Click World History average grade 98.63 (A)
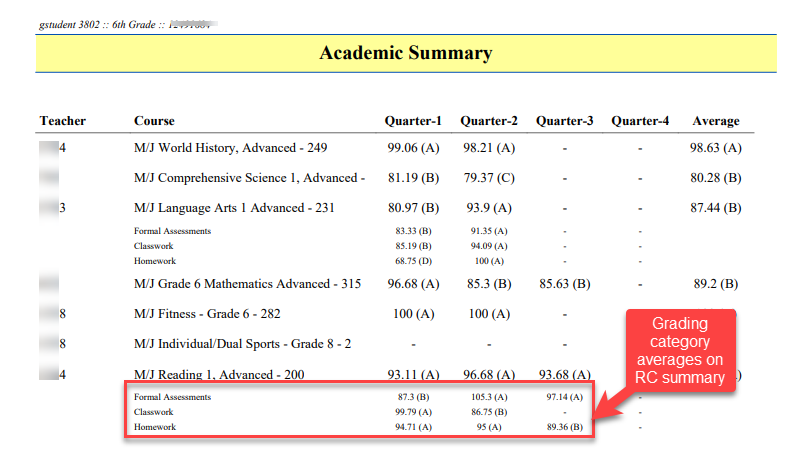The height and width of the screenshot is (468, 805). [x=716, y=148]
